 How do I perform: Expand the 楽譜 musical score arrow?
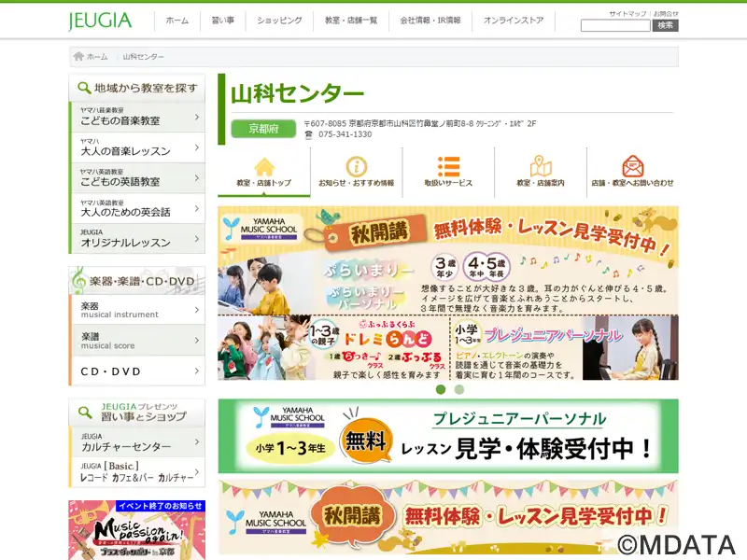197,341
